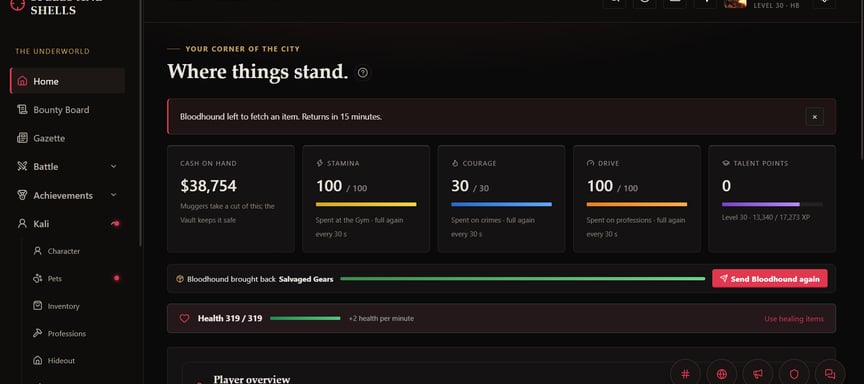Click the Gazette newspaper icon
The height and width of the screenshot is (384, 864).
pyautogui.click(x=22, y=138)
